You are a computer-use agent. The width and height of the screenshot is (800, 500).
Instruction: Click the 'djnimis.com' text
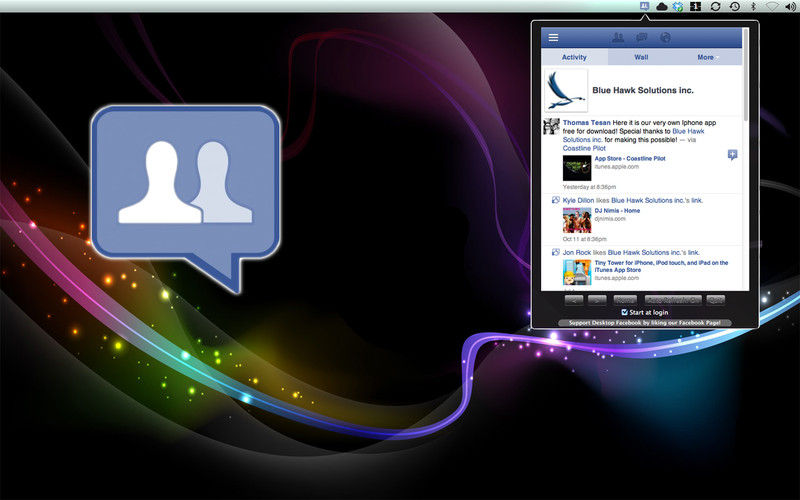[x=610, y=219]
